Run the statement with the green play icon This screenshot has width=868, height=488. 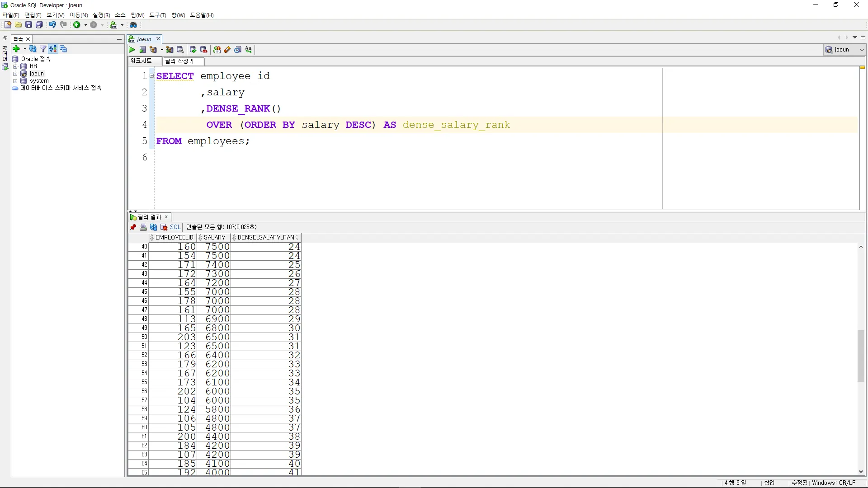(x=132, y=50)
